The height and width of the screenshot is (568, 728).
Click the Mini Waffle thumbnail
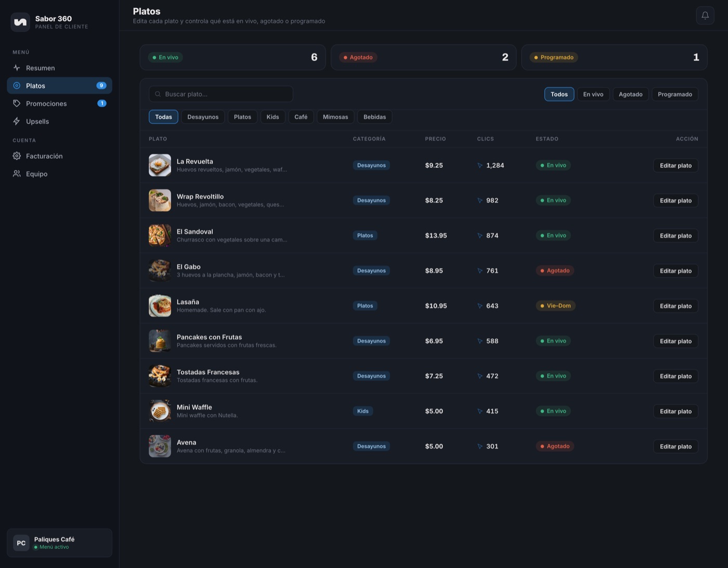click(160, 411)
